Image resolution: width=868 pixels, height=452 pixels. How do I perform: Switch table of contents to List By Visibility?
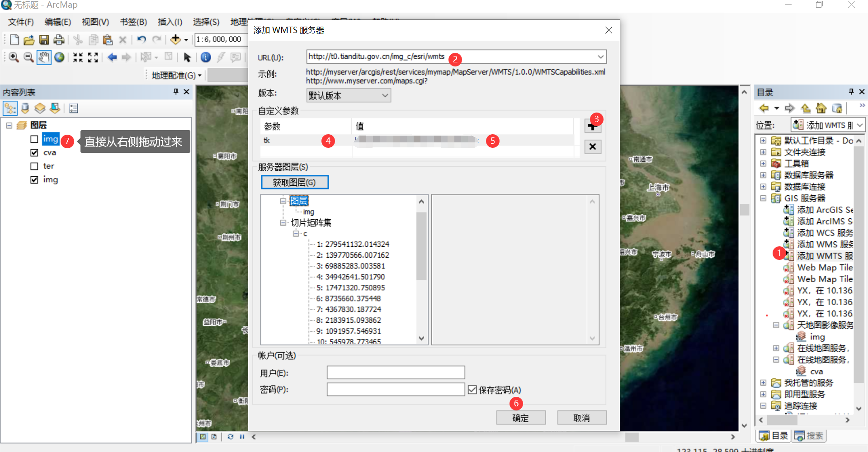[40, 108]
